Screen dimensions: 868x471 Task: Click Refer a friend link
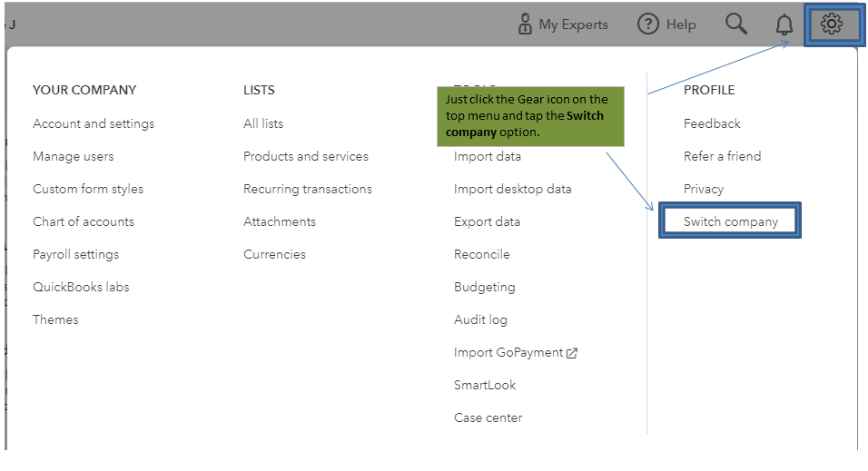(723, 156)
